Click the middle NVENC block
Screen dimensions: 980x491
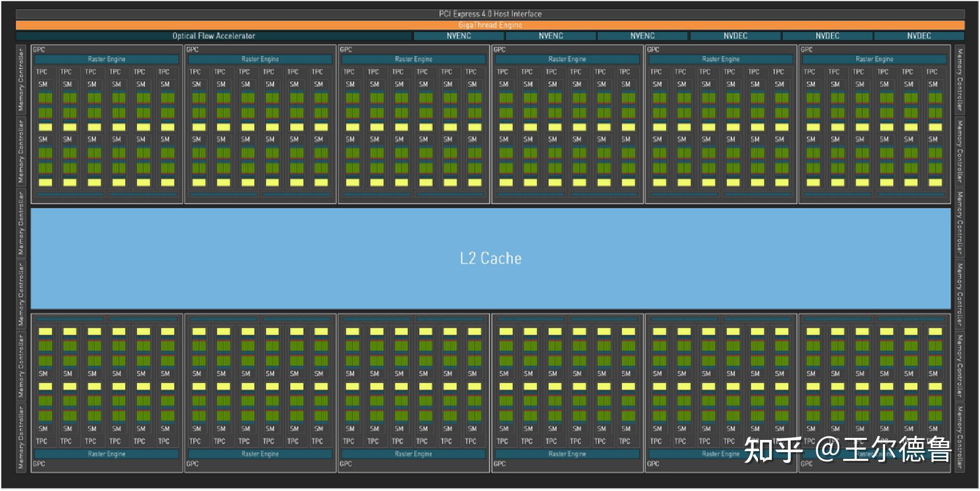[x=551, y=36]
